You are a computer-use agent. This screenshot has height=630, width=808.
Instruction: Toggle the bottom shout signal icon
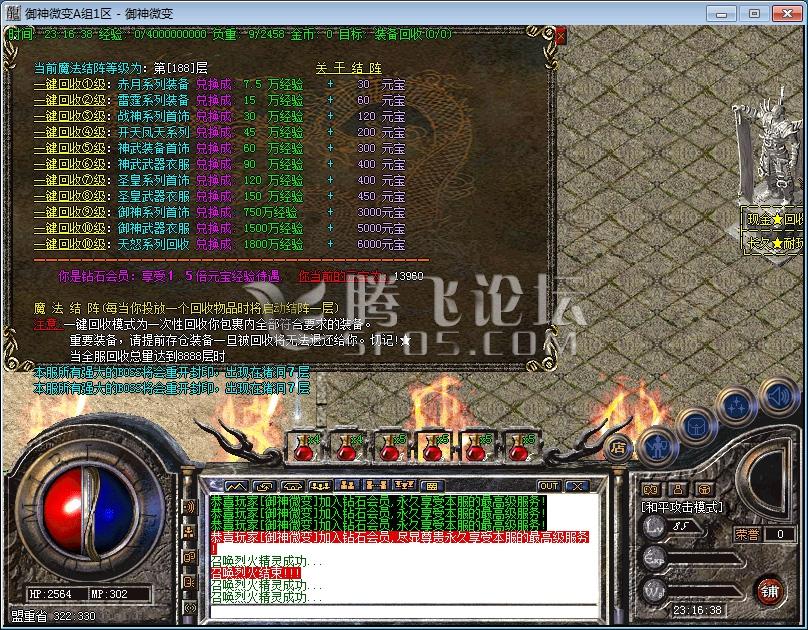[x=190, y=608]
